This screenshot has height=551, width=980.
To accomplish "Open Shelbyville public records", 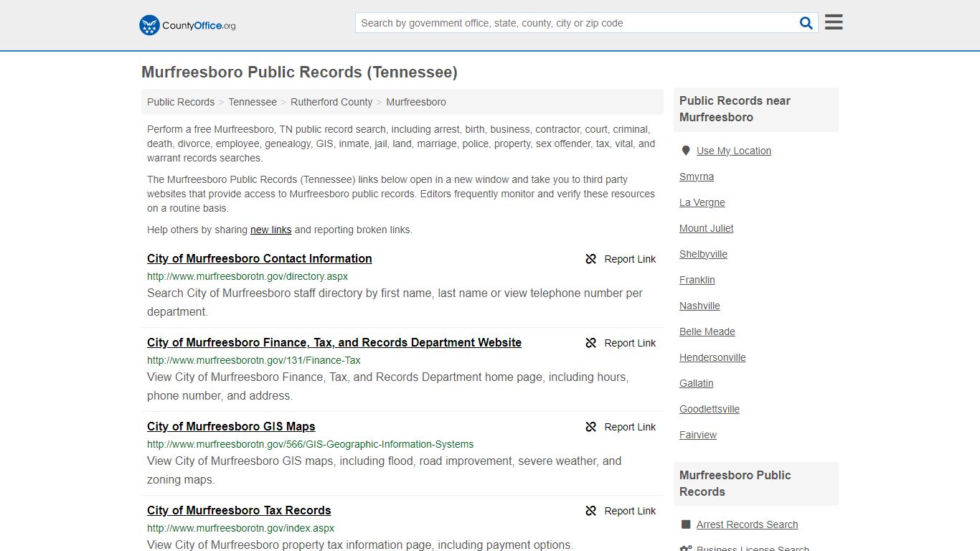I will [704, 254].
